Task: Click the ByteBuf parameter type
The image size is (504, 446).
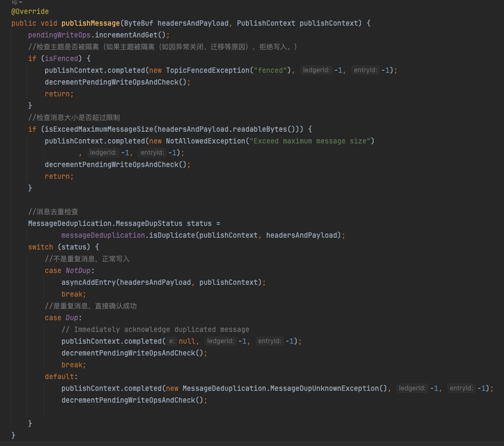Action: (x=139, y=24)
